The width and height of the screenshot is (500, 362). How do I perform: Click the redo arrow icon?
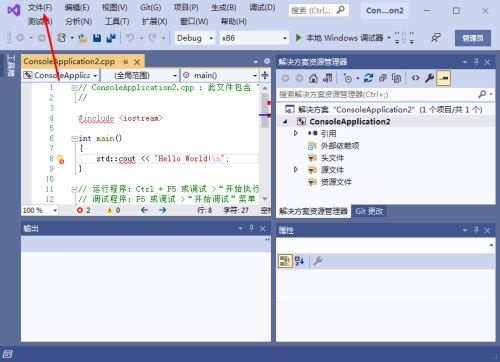pos(153,38)
